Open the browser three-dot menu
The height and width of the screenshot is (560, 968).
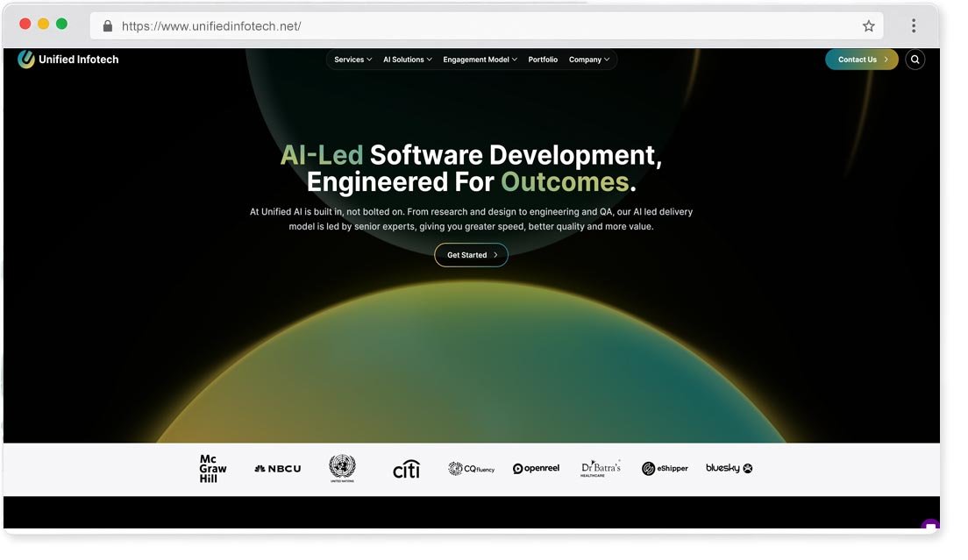click(x=914, y=26)
